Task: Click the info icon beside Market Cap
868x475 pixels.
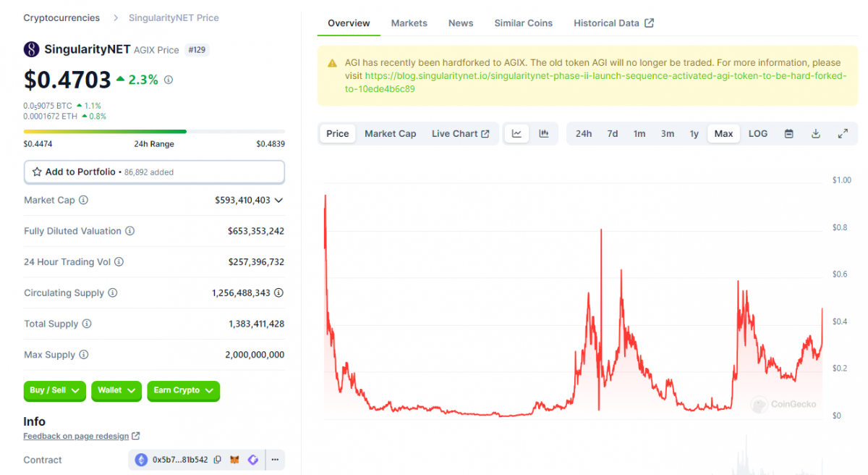Action: (x=83, y=200)
